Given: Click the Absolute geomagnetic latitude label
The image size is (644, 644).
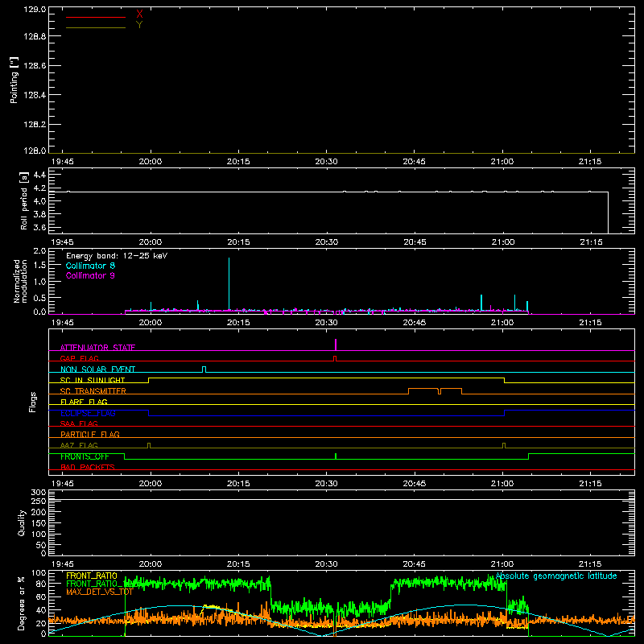Looking at the screenshot, I should click(x=556, y=576).
